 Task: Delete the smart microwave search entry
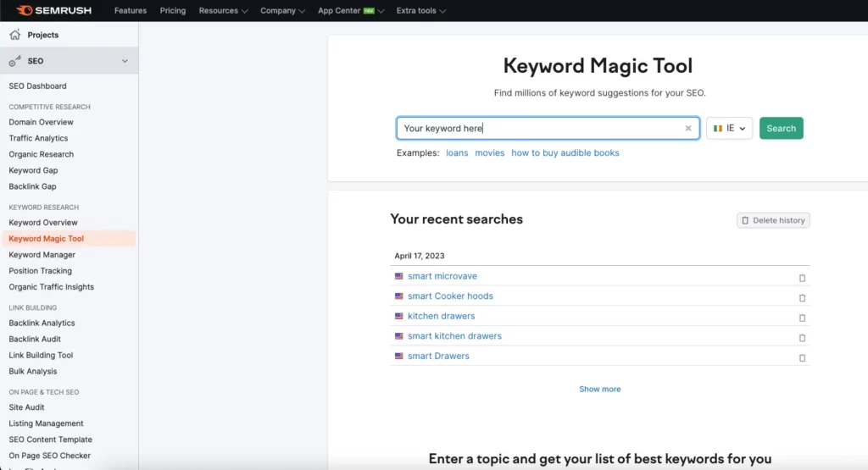pyautogui.click(x=802, y=278)
